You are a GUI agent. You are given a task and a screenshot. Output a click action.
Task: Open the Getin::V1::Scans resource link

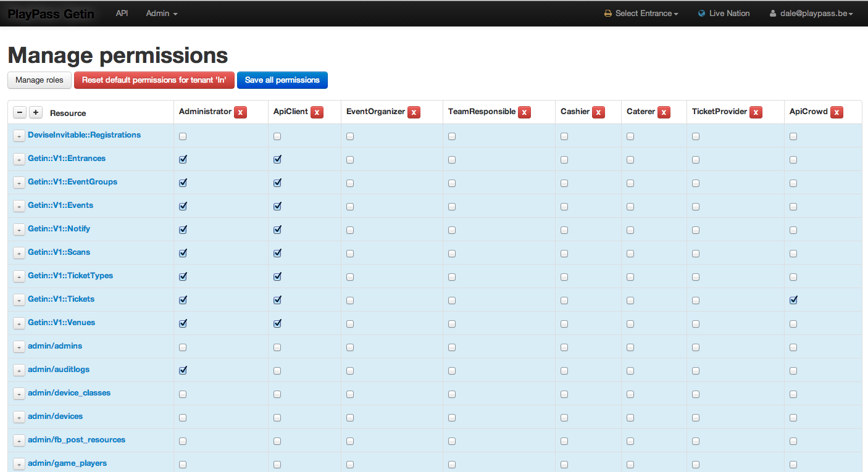pos(59,252)
